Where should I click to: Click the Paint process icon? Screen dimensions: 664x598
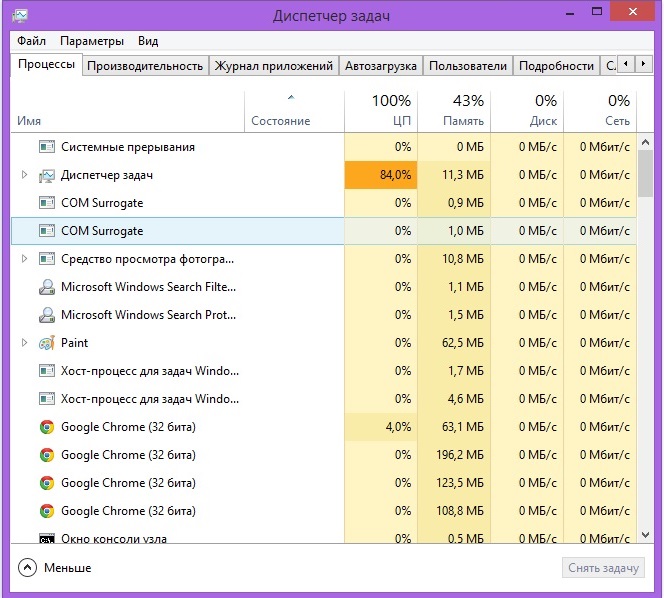(x=47, y=343)
